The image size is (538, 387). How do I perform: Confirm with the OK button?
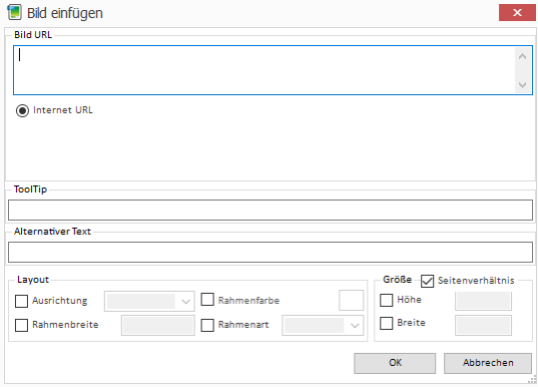395,363
